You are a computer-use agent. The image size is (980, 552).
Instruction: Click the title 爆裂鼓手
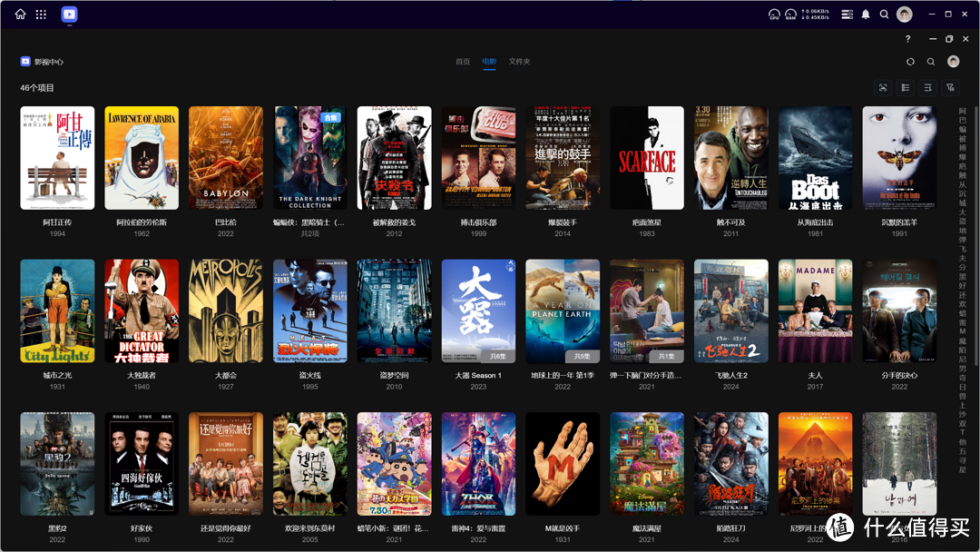coord(563,222)
